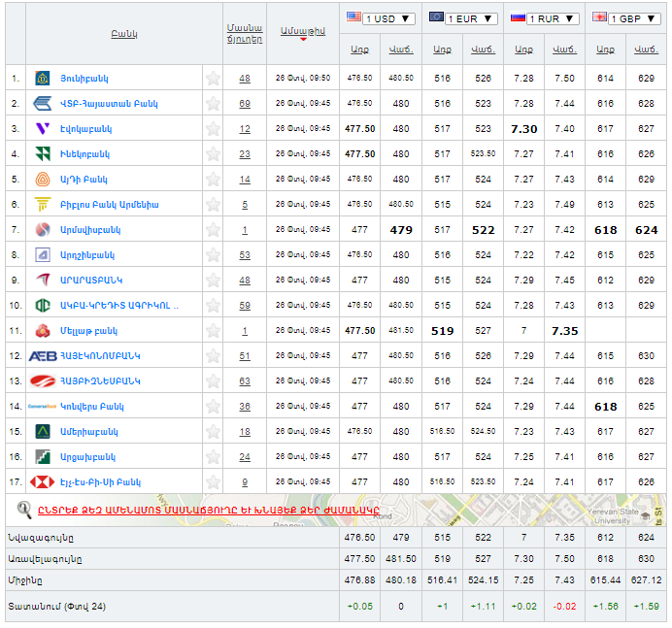Toggle the favorite star for Unibank
This screenshot has width=672, height=628.
click(x=213, y=78)
